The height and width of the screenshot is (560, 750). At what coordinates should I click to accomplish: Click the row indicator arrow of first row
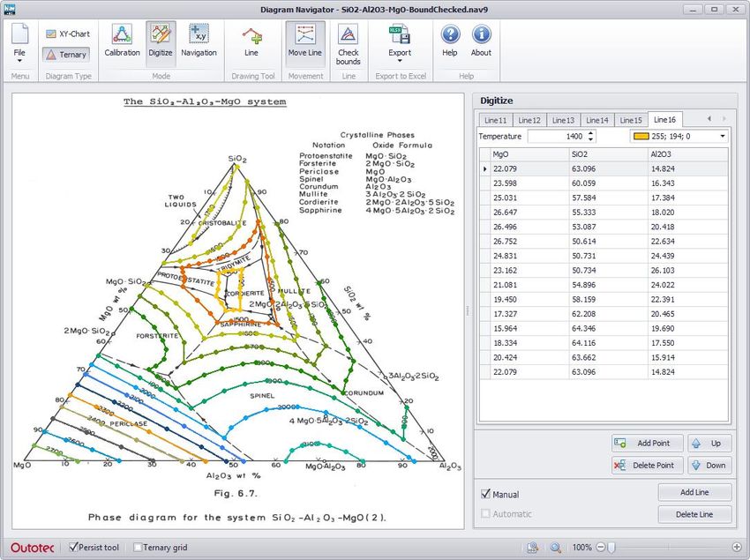pyautogui.click(x=485, y=168)
